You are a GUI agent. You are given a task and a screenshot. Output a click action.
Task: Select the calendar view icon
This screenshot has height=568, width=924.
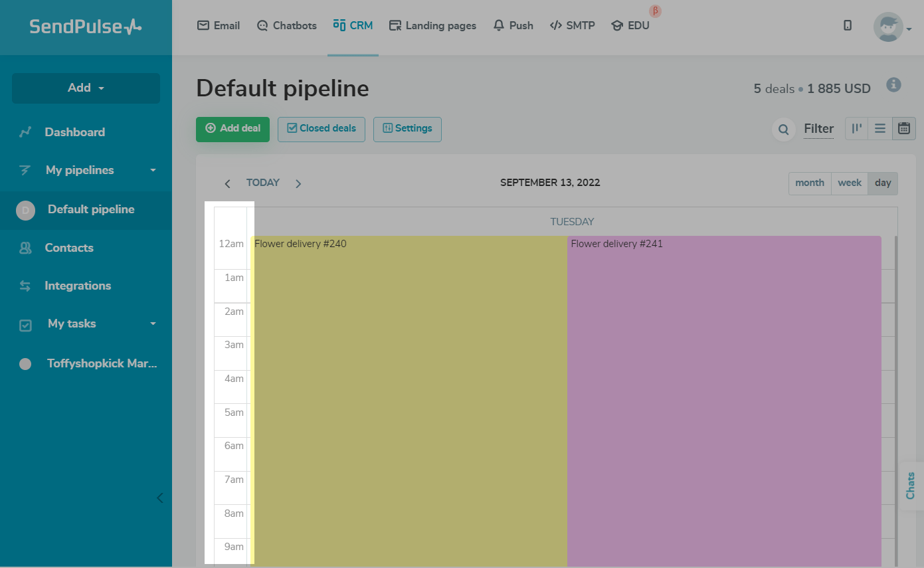[x=903, y=129]
